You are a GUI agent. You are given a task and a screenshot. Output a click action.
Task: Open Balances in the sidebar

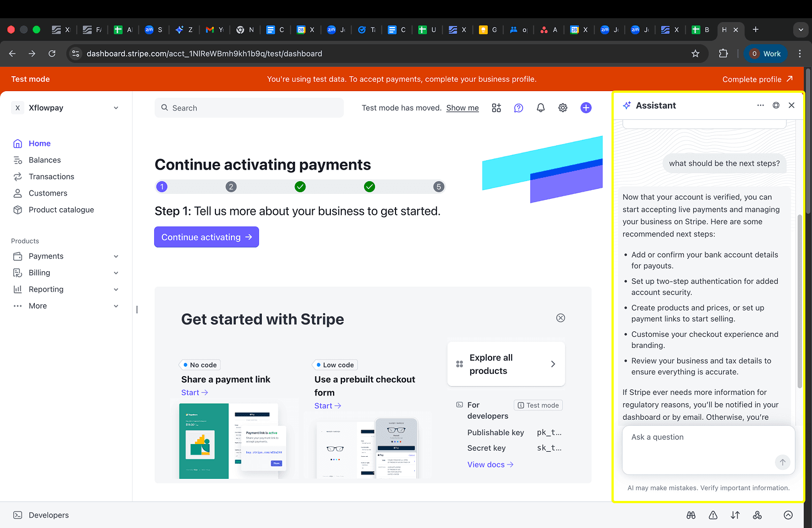[45, 160]
